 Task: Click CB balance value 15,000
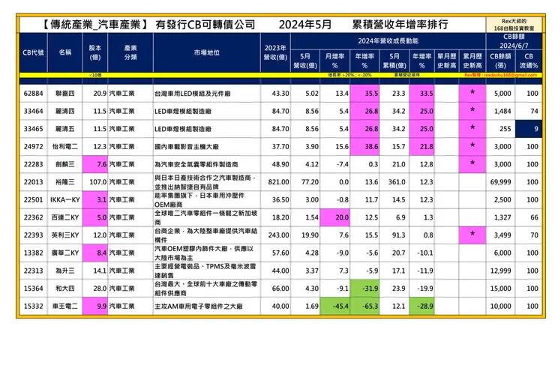point(500,289)
